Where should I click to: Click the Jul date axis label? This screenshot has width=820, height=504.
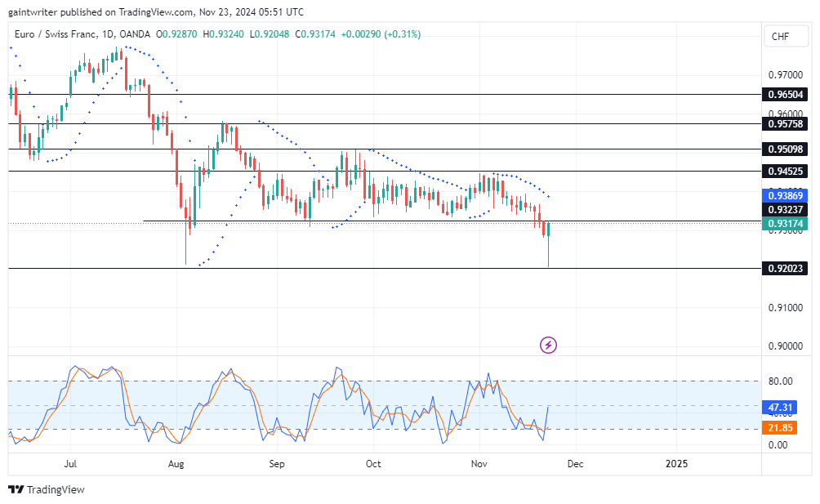coord(70,464)
